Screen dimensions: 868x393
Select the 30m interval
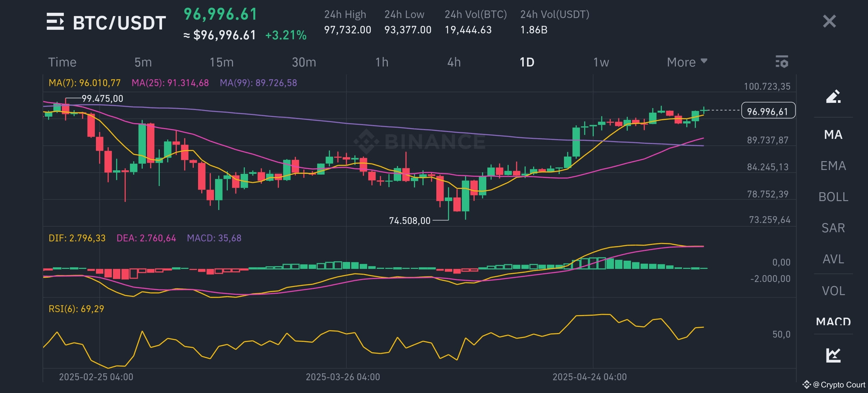point(304,62)
